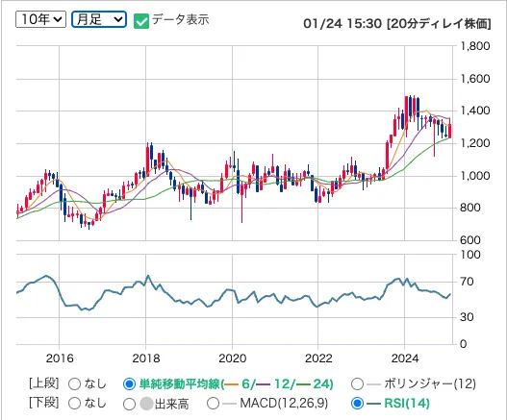Click the RSI(14) label

point(407,404)
